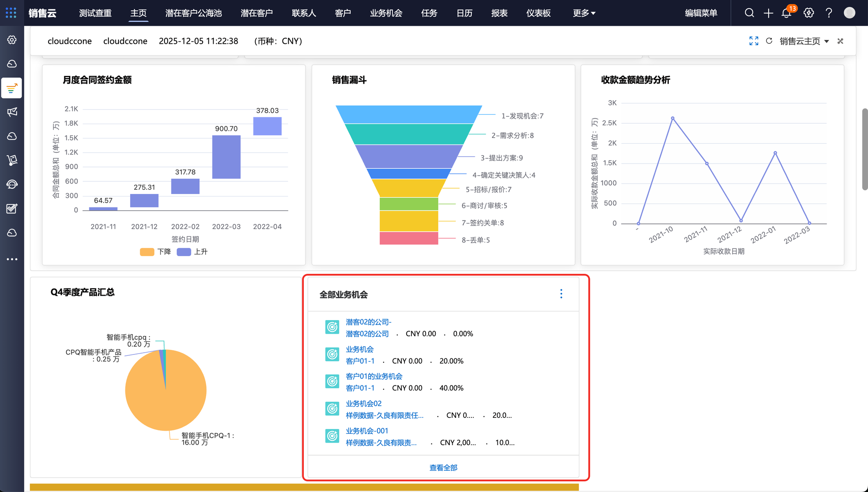
Task: Open the app launcher grid icon
Action: coord(11,13)
